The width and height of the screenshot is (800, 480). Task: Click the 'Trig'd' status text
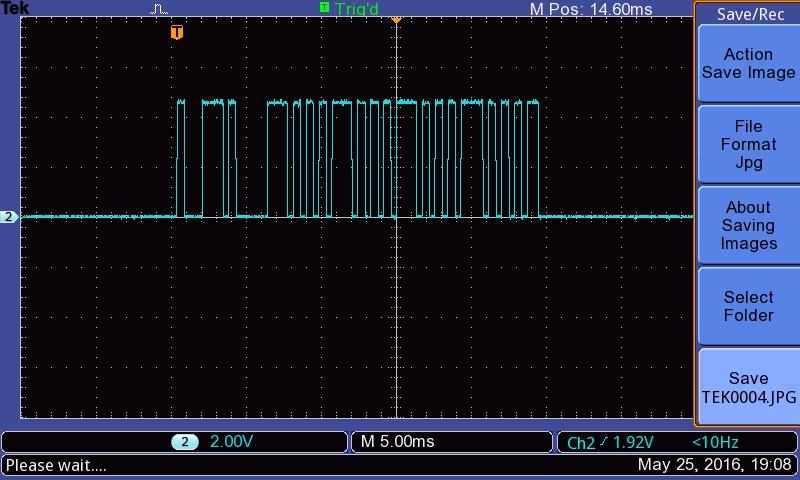click(x=357, y=9)
